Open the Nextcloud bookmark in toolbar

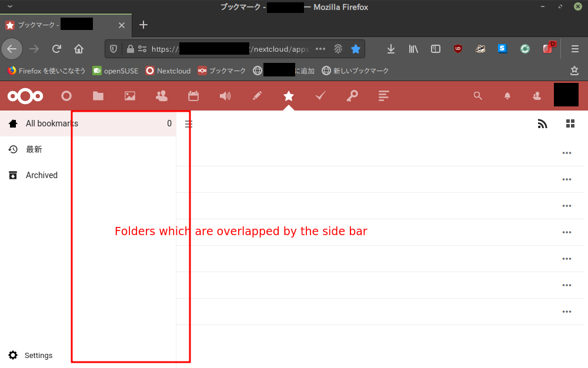[x=168, y=71]
